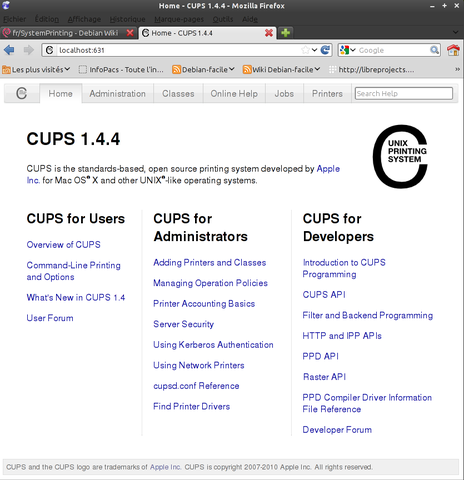Visit the Developer Forum link
The width and height of the screenshot is (464, 480).
coord(337,430)
